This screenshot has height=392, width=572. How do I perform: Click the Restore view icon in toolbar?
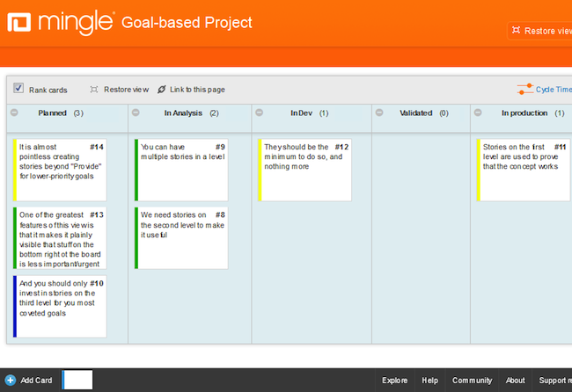[94, 90]
